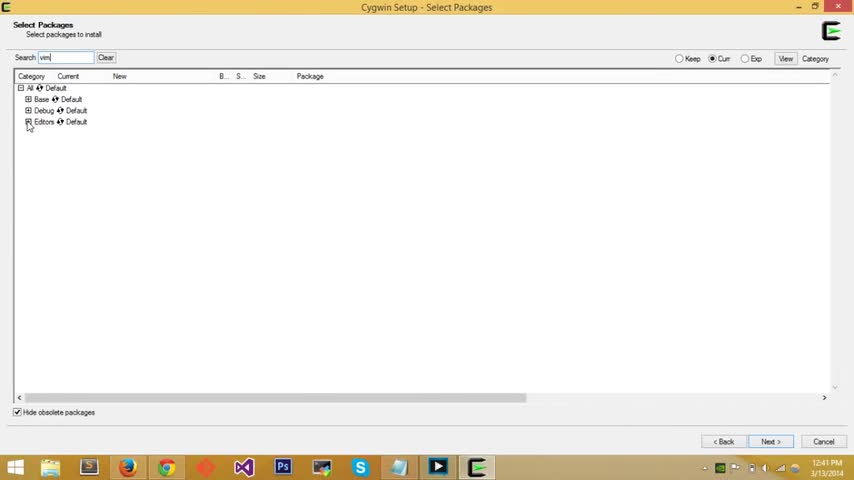This screenshot has height=480, width=854.
Task: Click the Cancel button
Action: (824, 442)
